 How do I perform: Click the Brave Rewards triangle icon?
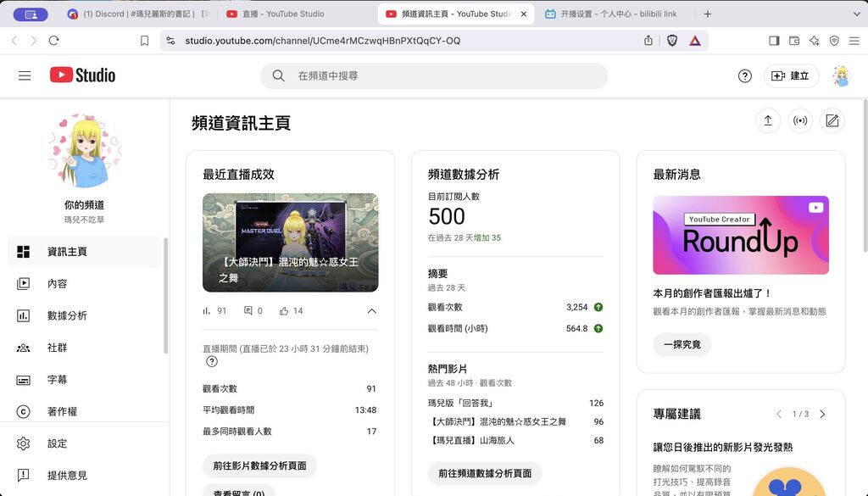[695, 41]
